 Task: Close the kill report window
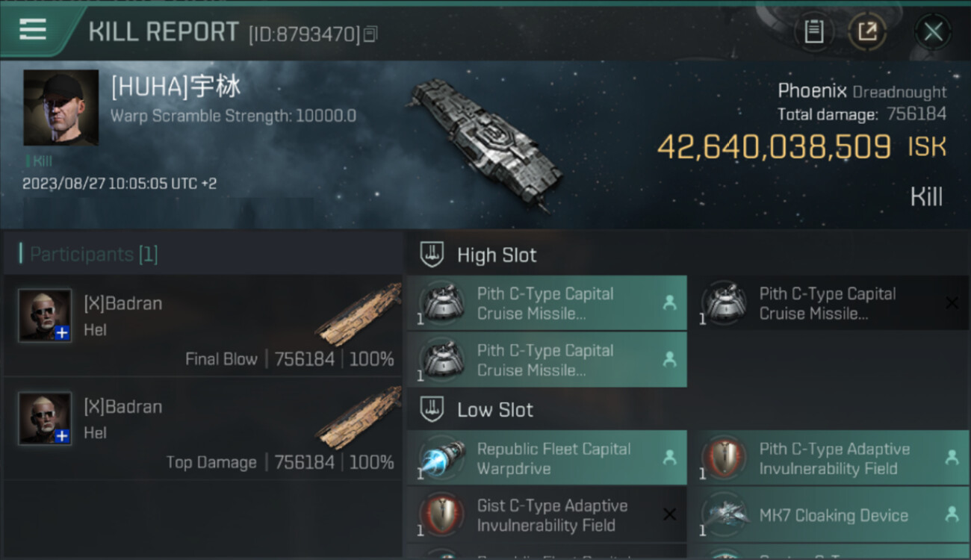(933, 31)
